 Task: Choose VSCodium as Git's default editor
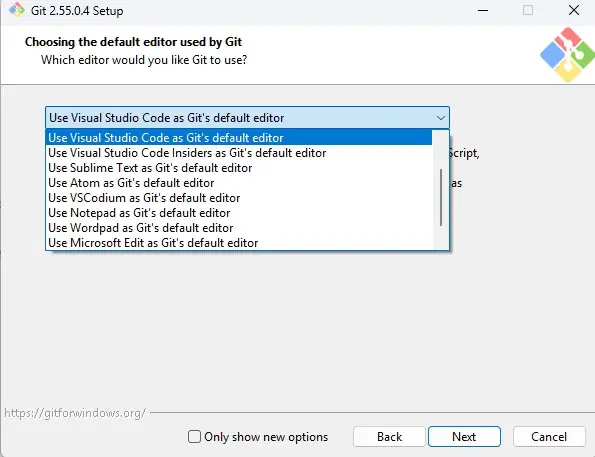click(x=239, y=198)
